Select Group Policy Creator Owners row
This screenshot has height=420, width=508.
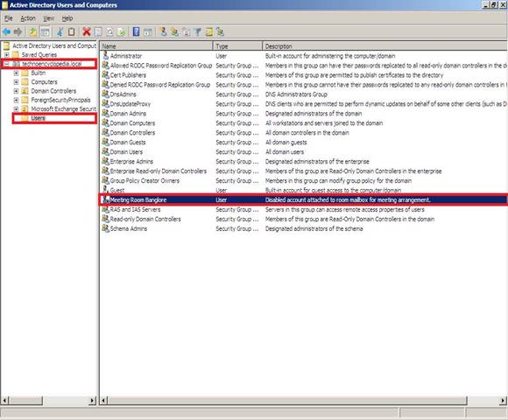pyautogui.click(x=303, y=180)
